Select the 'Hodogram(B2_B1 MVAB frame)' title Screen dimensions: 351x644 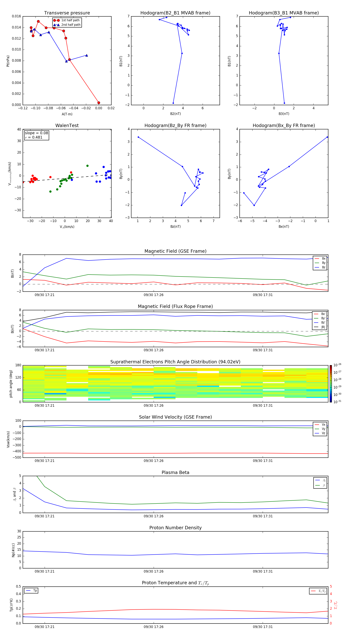tap(175, 13)
